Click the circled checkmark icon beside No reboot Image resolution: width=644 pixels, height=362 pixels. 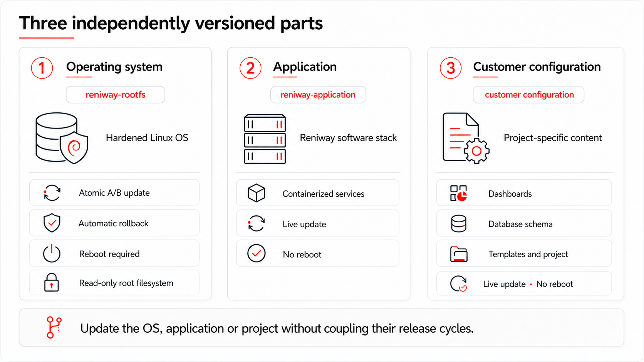click(256, 254)
